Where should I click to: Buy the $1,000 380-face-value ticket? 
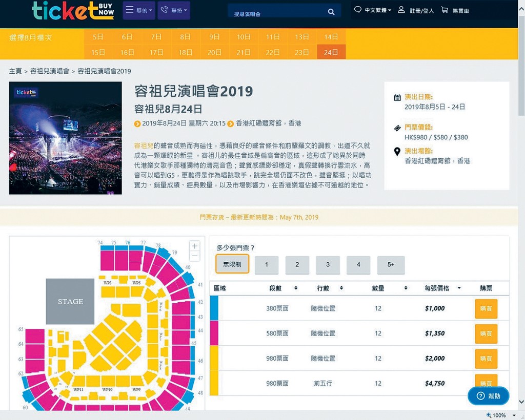point(486,309)
